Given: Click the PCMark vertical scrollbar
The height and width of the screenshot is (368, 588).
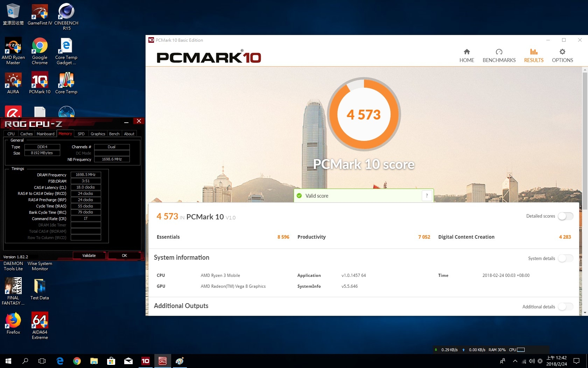Looking at the screenshot, I should [585, 141].
